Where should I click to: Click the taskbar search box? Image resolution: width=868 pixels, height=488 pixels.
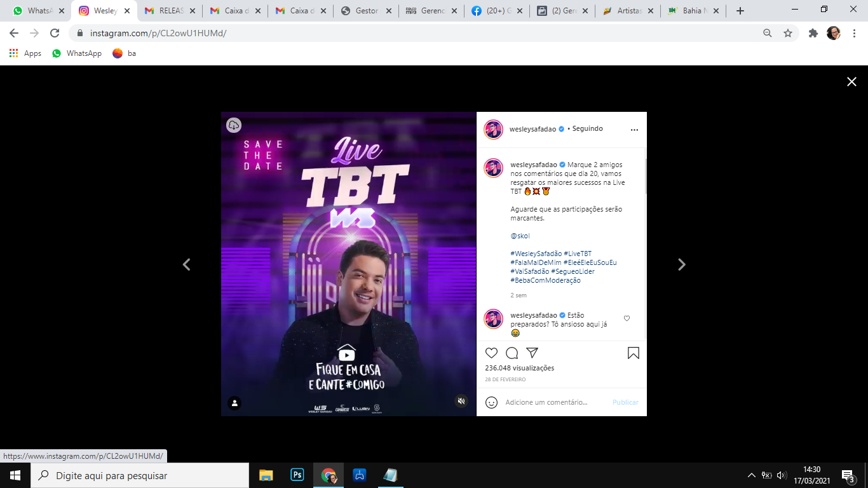coord(140,475)
